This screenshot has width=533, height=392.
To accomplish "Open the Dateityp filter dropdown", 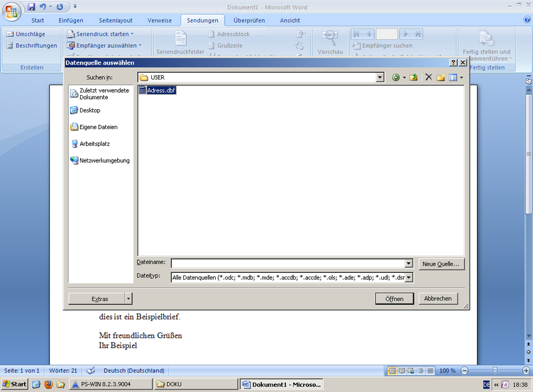I will (x=408, y=278).
